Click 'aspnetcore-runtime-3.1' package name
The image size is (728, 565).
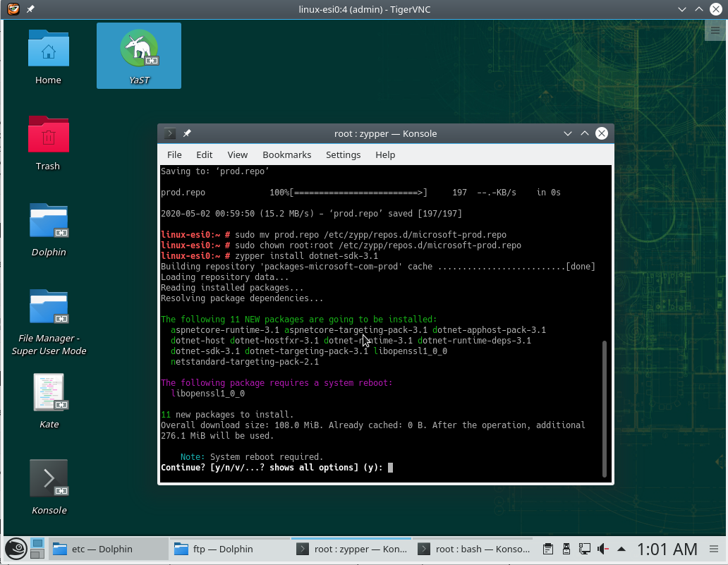(x=225, y=330)
